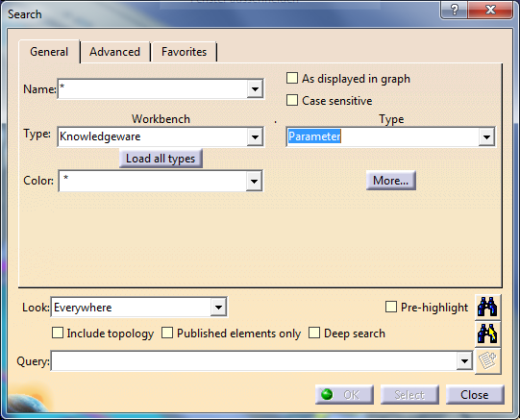520x420 pixels.
Task: Click the binoculars Search and Select icon
Action: [487, 334]
